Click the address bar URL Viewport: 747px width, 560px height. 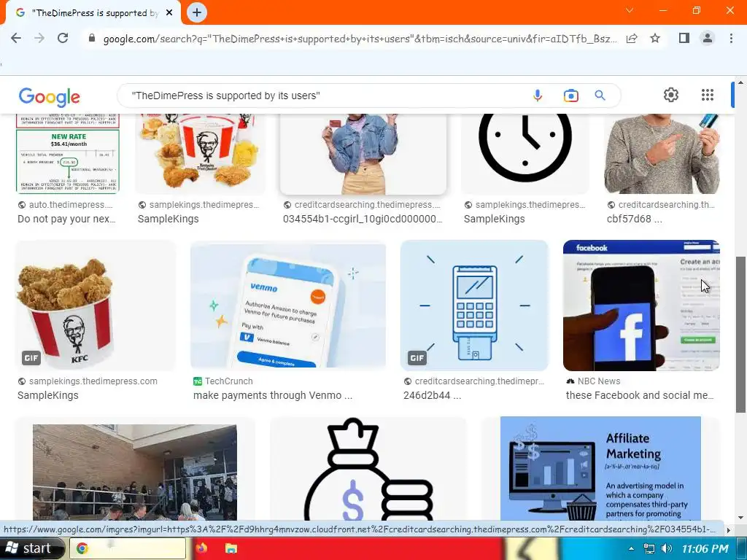coord(360,39)
